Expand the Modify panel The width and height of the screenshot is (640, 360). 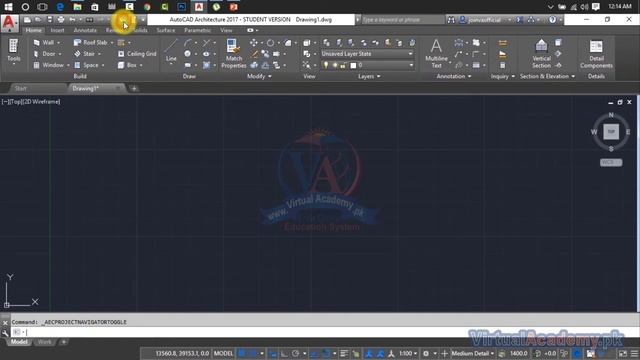259,76
